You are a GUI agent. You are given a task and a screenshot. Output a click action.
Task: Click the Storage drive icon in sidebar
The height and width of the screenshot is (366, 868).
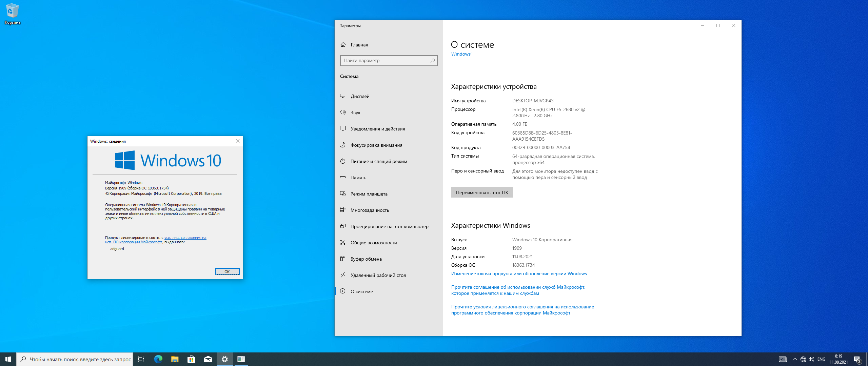343,177
